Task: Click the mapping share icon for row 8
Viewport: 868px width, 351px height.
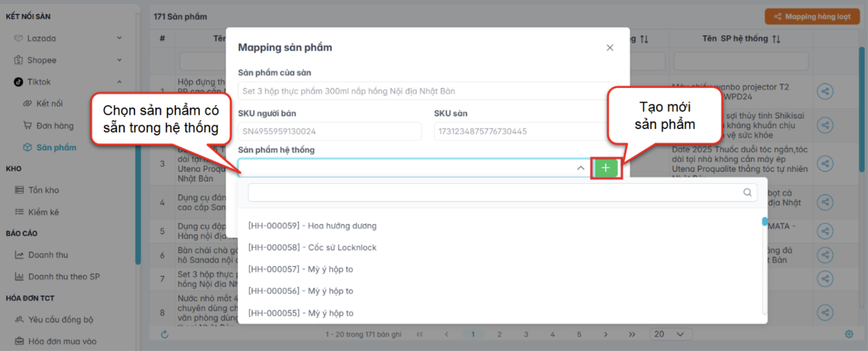Action: [825, 312]
